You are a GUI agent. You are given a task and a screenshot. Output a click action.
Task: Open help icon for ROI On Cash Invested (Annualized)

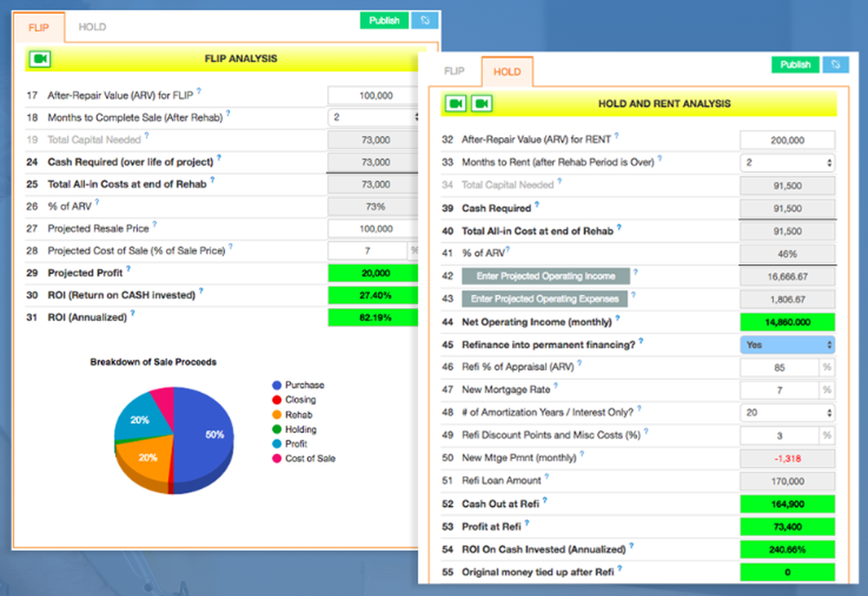click(632, 546)
